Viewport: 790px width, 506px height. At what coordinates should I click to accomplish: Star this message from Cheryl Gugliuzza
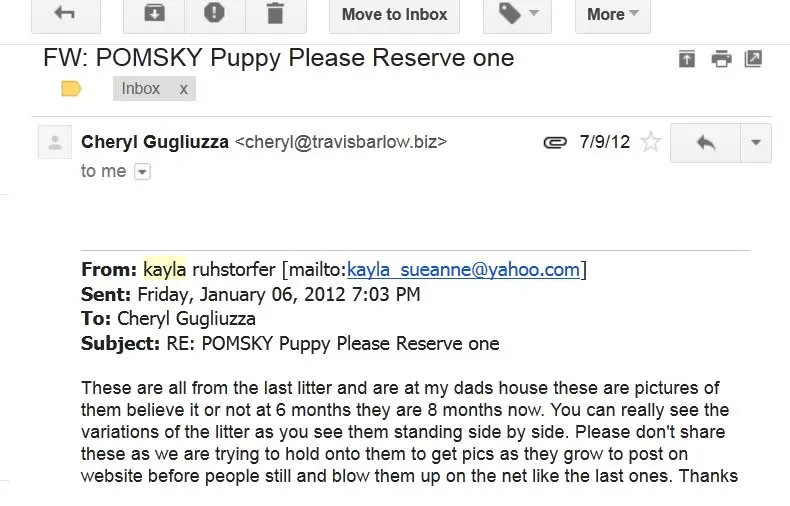pyautogui.click(x=650, y=142)
